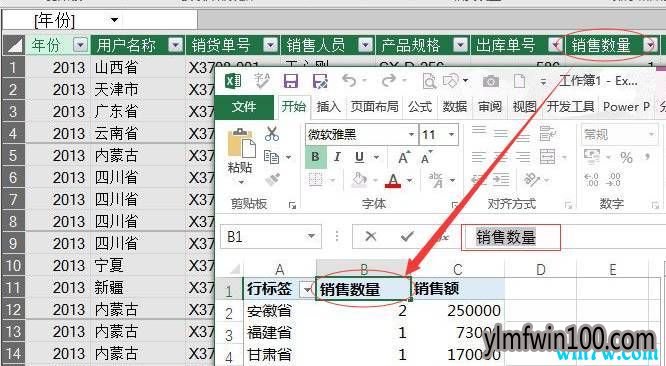Screen dimensions: 666x366
Task: Switch to the 审阅 tab
Action: [490, 107]
